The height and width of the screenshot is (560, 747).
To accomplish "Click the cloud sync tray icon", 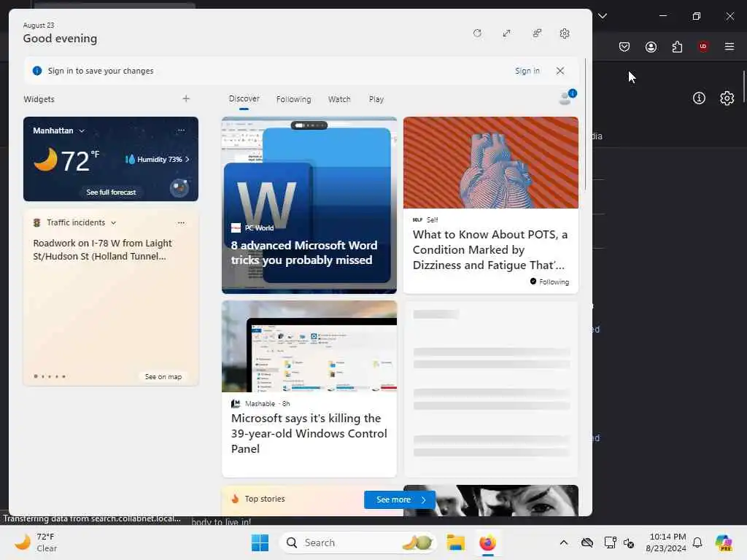I will point(587,542).
